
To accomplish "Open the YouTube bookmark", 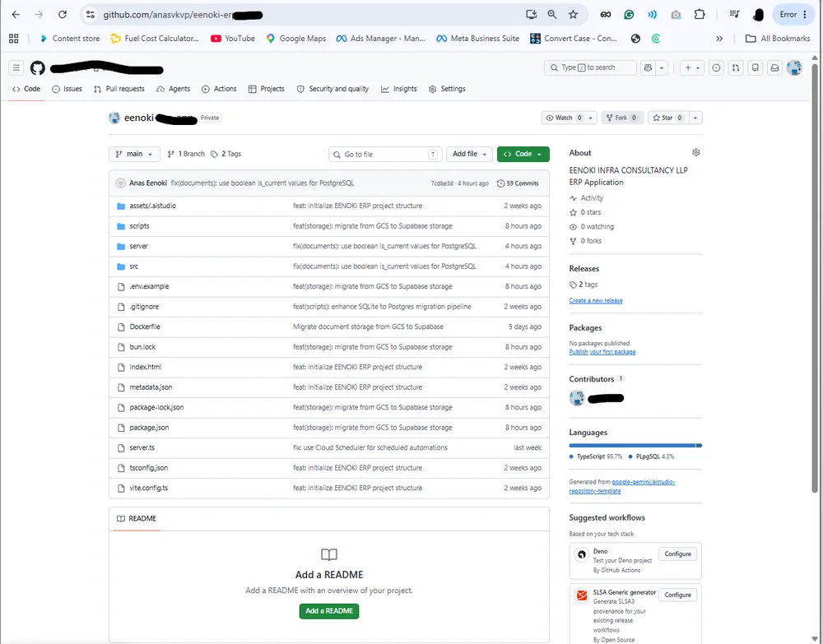I will 233,39.
